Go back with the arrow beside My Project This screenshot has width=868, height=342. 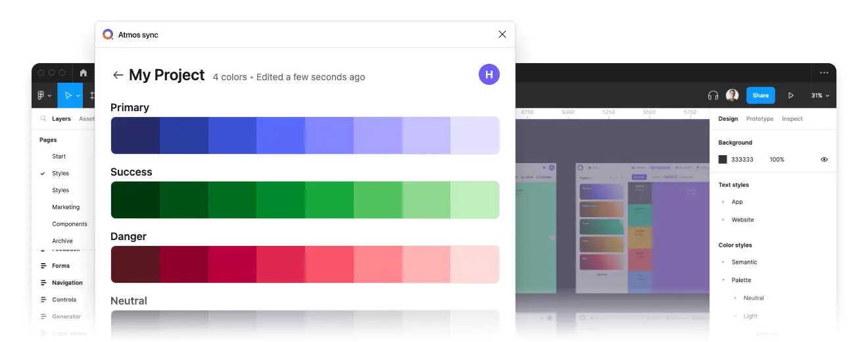pyautogui.click(x=118, y=75)
